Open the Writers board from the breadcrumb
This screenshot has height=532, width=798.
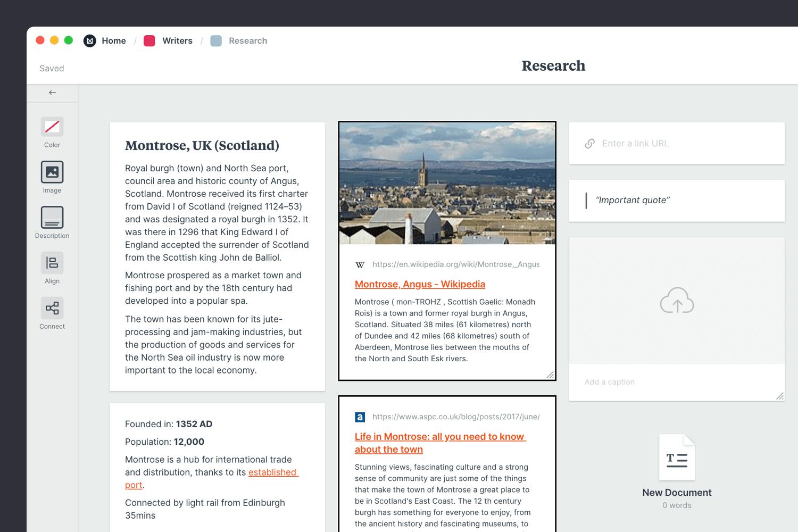click(x=177, y=40)
